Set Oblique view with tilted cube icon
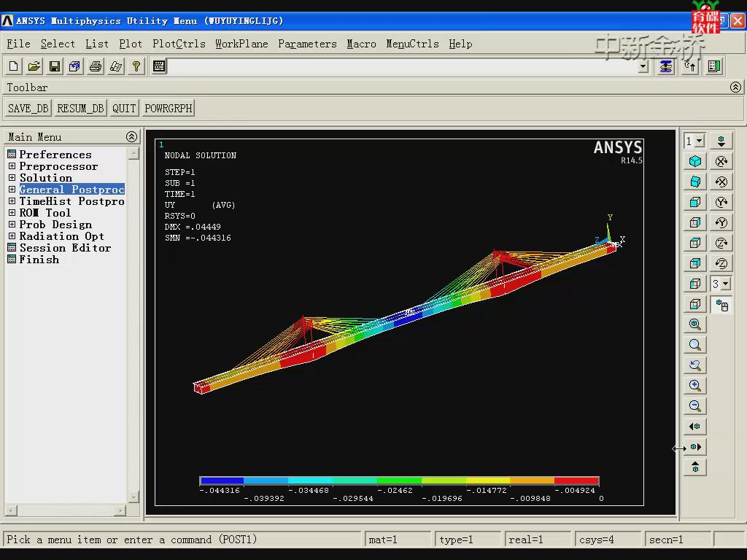747x560 pixels. tap(695, 182)
